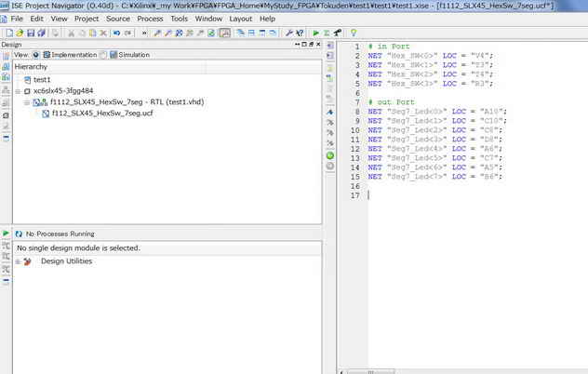Open the Window menu

pos(208,19)
